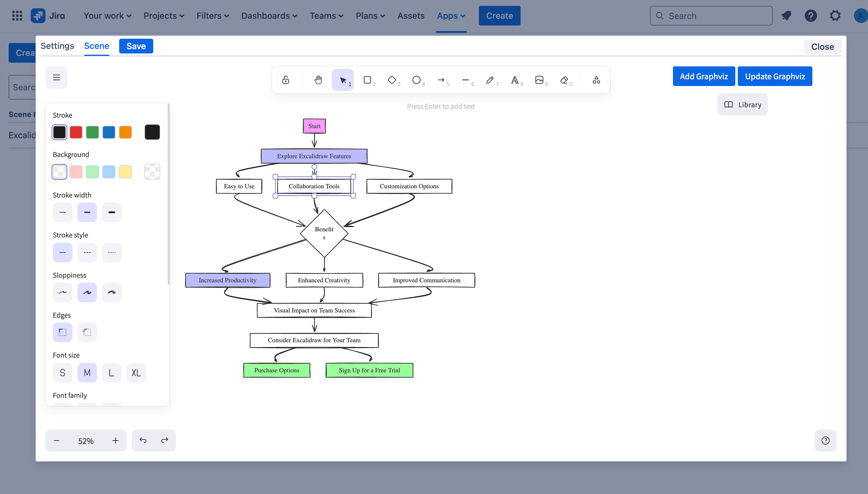Pick the green stroke color
Viewport: 868px width, 494px height.
pyautogui.click(x=92, y=132)
